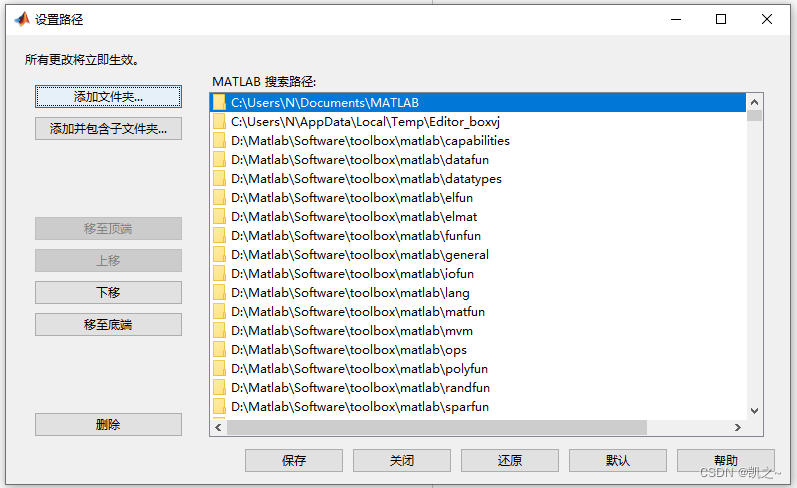Click folder icon beside mvm path

point(219,331)
